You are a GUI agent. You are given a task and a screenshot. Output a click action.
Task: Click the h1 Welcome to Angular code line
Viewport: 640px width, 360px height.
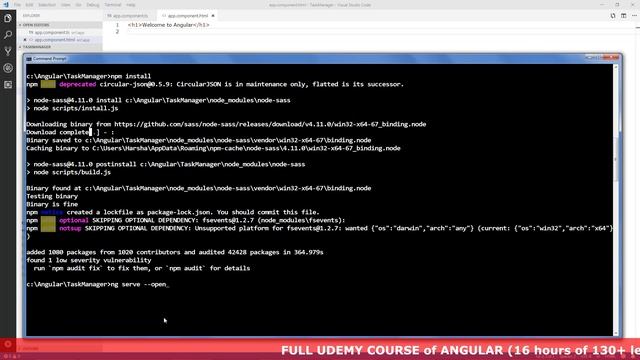pos(169,25)
